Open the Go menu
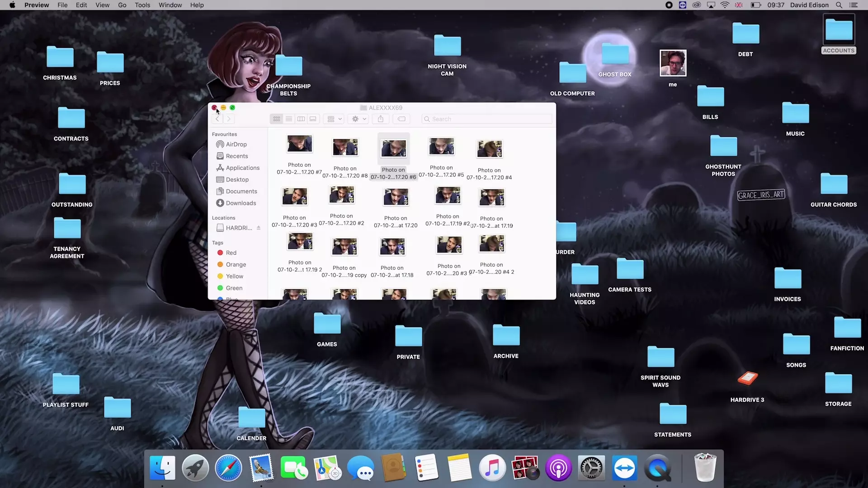This screenshot has height=488, width=868. 122,5
